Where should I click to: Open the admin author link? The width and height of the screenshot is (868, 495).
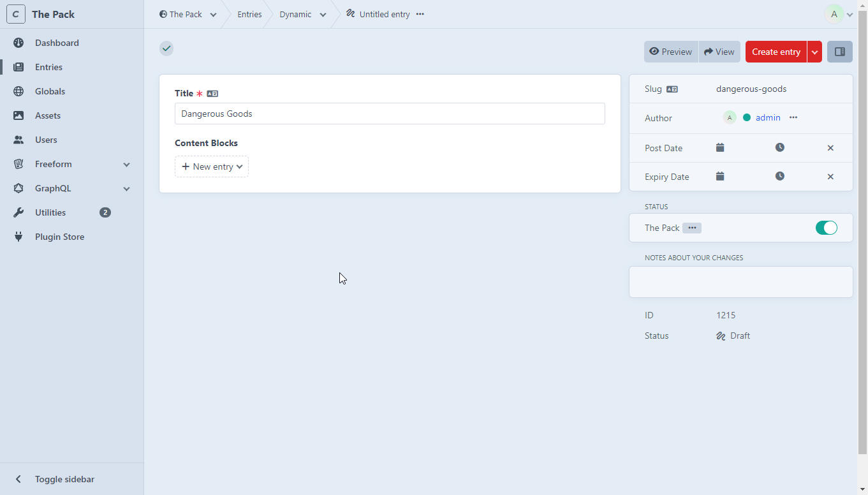(768, 117)
